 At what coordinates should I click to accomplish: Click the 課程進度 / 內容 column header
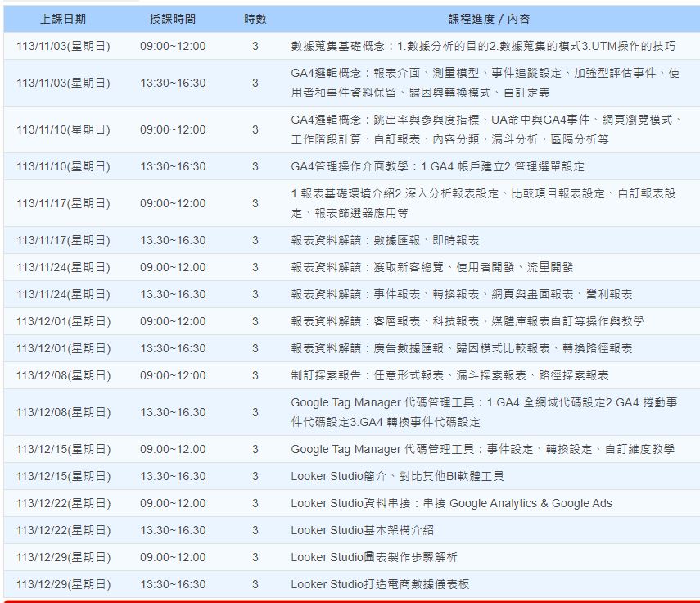coord(489,19)
